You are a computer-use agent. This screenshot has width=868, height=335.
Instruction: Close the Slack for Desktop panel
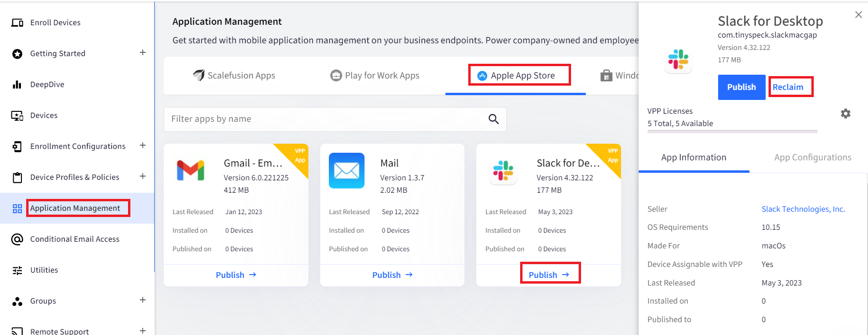pos(858,15)
